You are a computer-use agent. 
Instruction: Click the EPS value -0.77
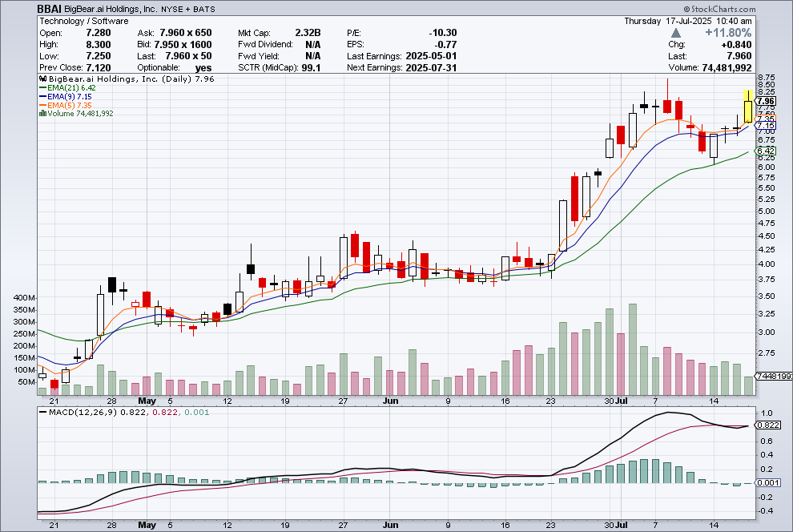(446, 45)
